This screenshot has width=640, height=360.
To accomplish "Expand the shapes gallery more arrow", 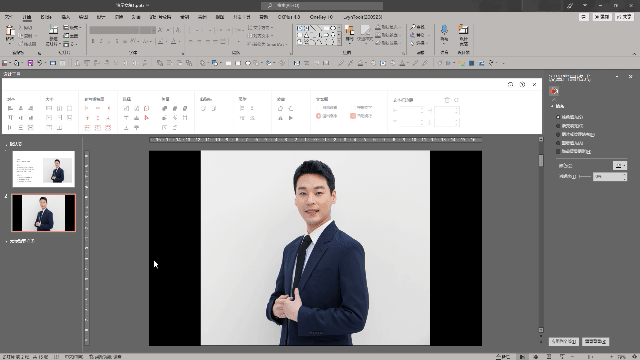I will click(x=339, y=42).
